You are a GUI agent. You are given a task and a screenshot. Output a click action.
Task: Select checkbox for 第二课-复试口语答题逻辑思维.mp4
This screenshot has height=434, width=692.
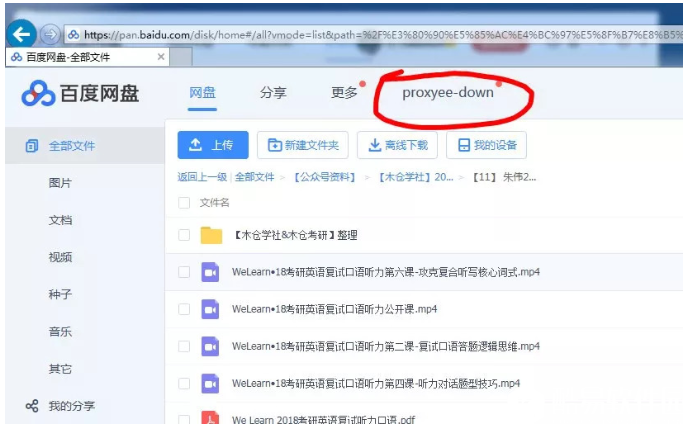point(183,346)
